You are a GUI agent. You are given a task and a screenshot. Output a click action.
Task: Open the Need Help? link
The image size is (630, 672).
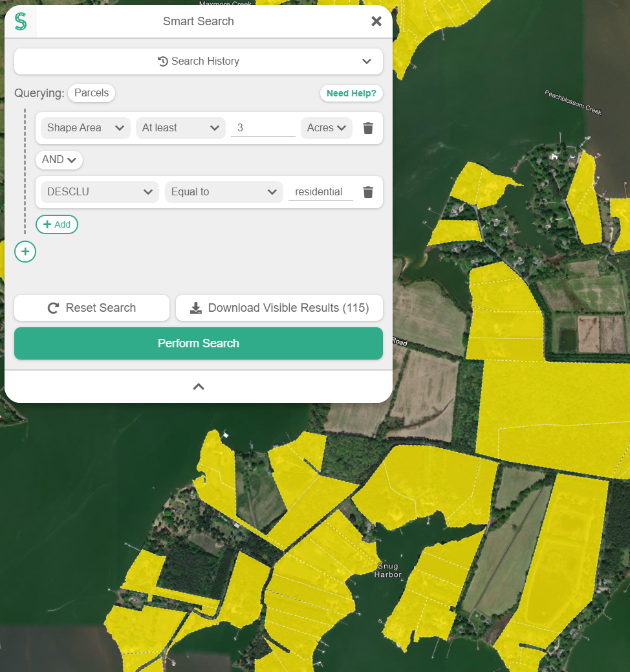coord(351,93)
